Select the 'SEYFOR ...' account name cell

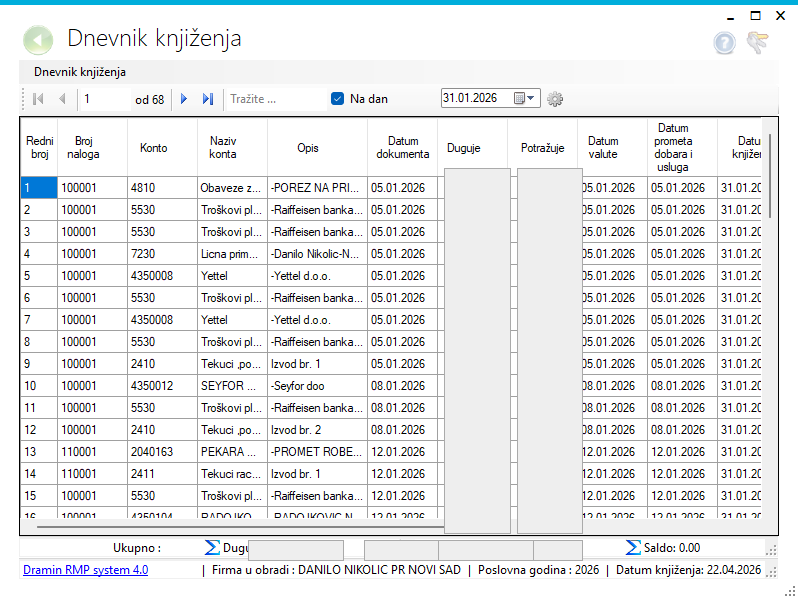pyautogui.click(x=232, y=385)
